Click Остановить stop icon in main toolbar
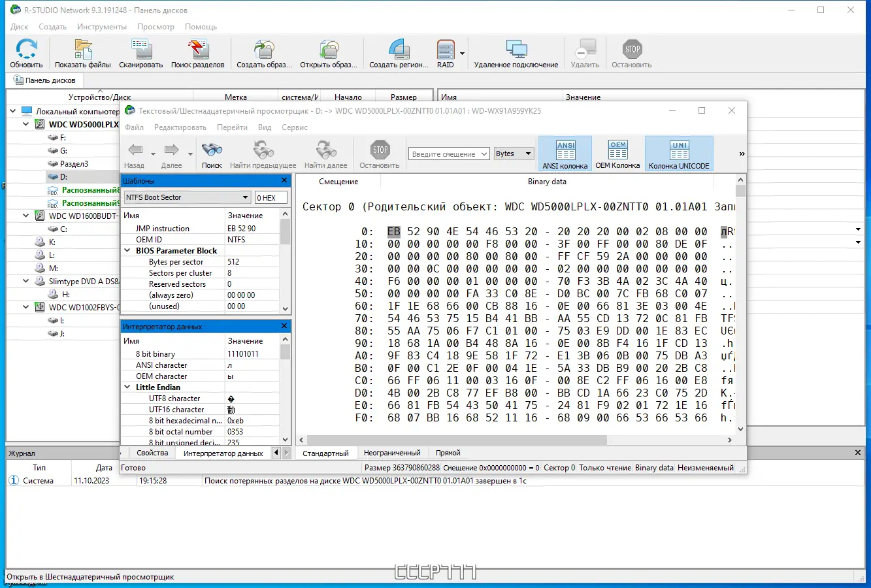871x588 pixels. [632, 50]
